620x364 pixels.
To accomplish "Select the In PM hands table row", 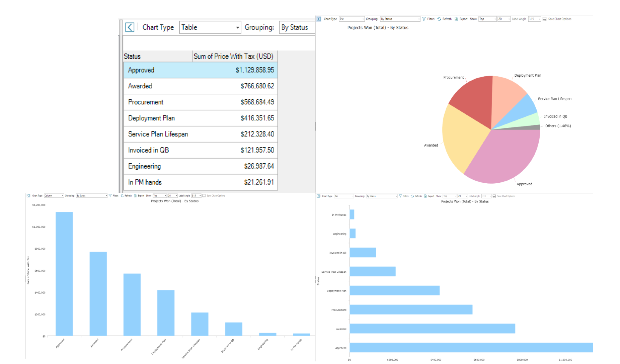I will click(201, 182).
